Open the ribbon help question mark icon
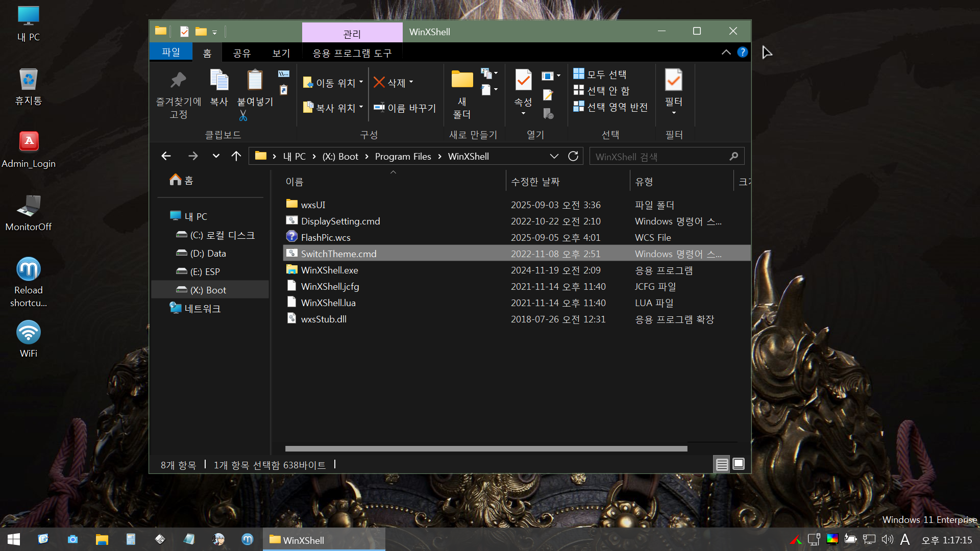This screenshot has width=980, height=551. tap(743, 52)
